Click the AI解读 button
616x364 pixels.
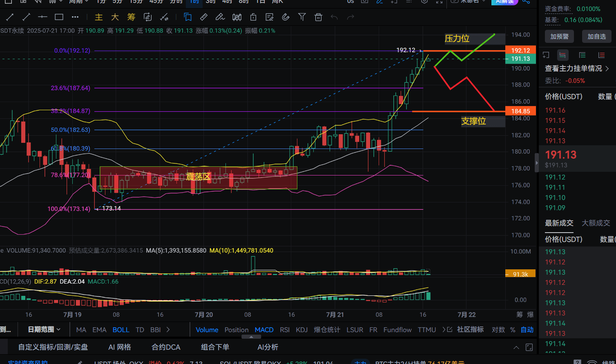[x=504, y=2]
